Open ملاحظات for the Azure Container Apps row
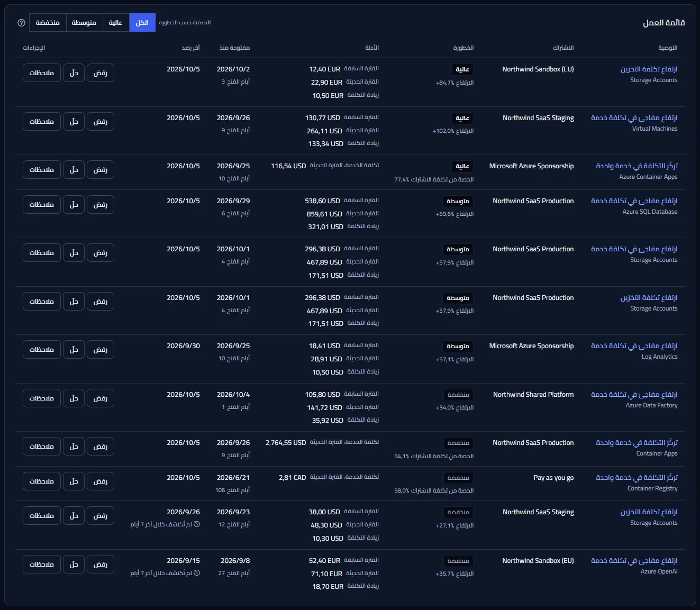This screenshot has width=700, height=610. click(42, 170)
